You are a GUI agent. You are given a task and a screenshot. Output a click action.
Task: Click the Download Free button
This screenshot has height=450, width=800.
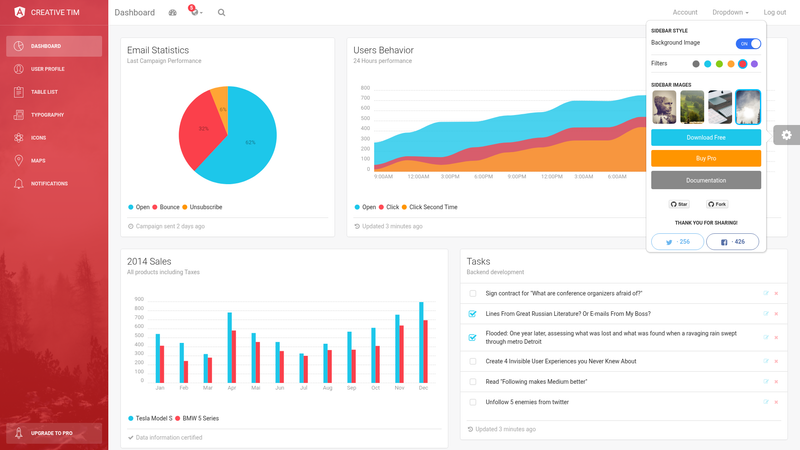pyautogui.click(x=706, y=138)
